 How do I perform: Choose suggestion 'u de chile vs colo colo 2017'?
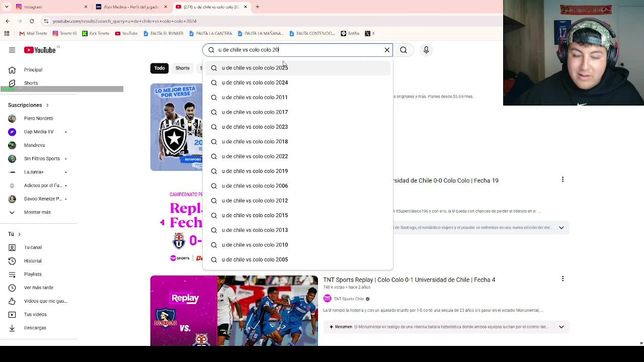298,112
